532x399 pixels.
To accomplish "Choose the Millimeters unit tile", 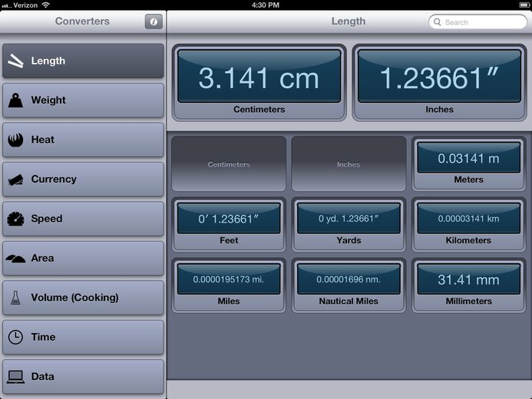I will pyautogui.click(x=468, y=285).
